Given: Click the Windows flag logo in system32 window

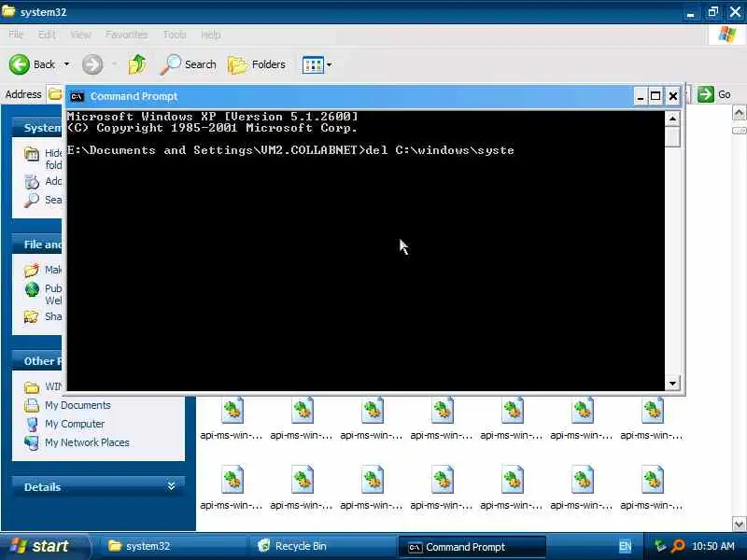Looking at the screenshot, I should click(726, 35).
